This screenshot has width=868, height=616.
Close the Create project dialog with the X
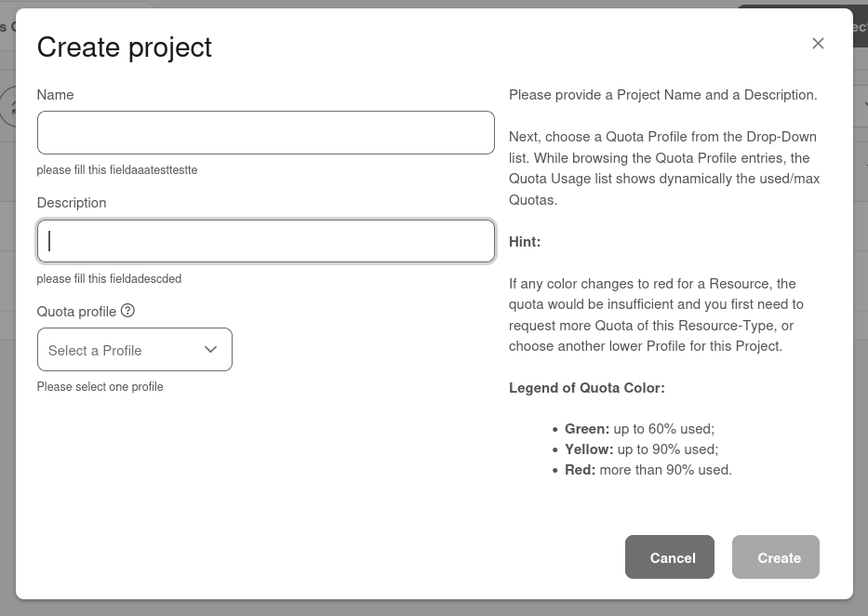(818, 44)
